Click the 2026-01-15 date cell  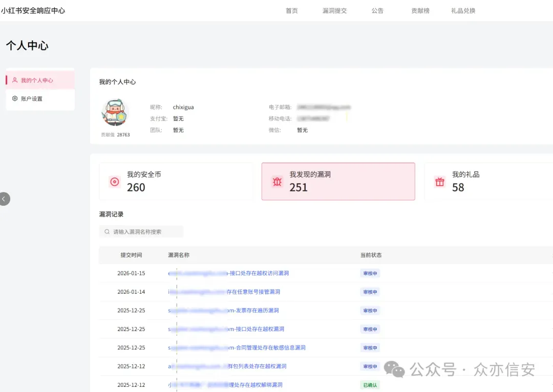[131, 273]
